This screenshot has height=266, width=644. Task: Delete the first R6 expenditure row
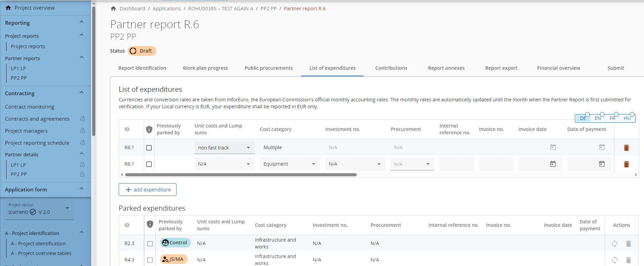click(626, 148)
